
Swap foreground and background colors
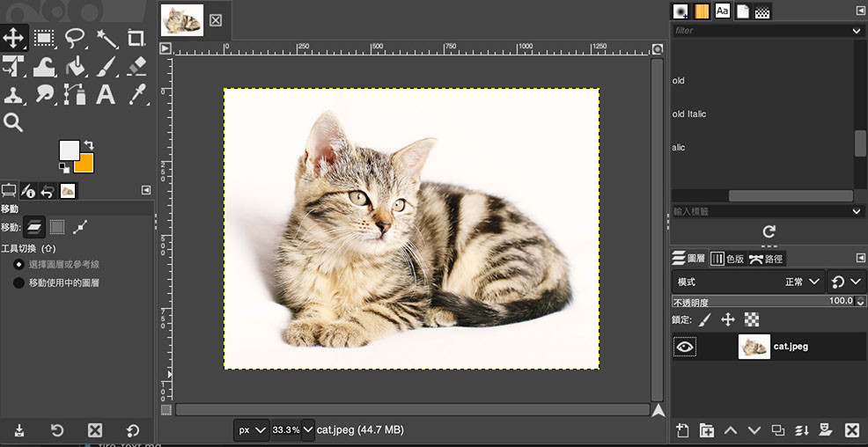click(89, 145)
